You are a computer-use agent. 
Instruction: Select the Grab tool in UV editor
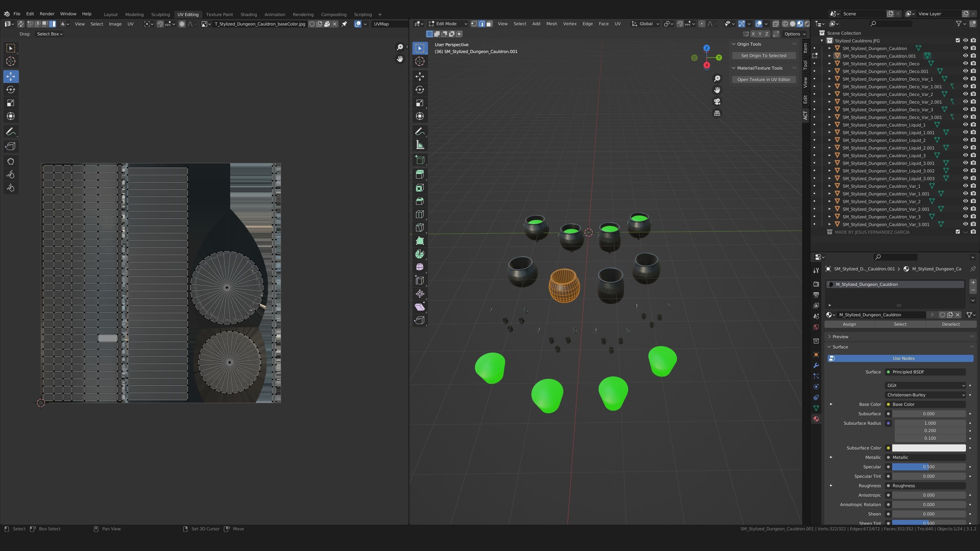tap(11, 161)
